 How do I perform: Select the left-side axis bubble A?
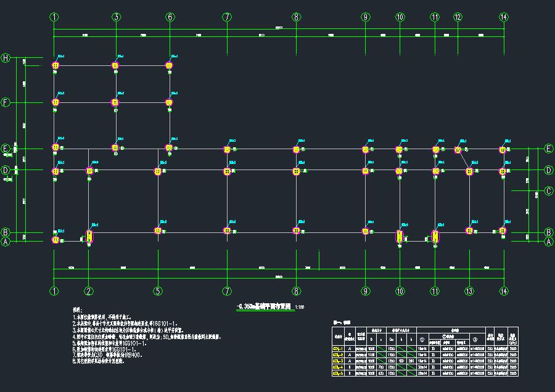click(x=6, y=242)
